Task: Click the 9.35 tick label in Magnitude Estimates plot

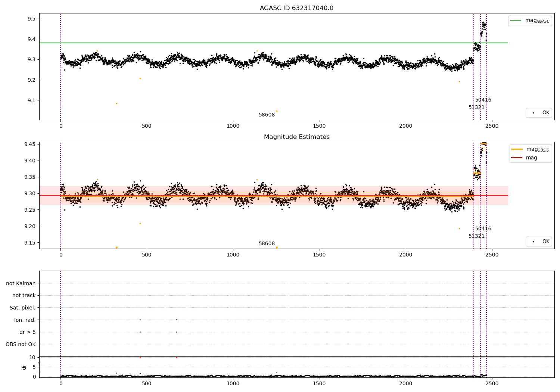Action: click(30, 177)
